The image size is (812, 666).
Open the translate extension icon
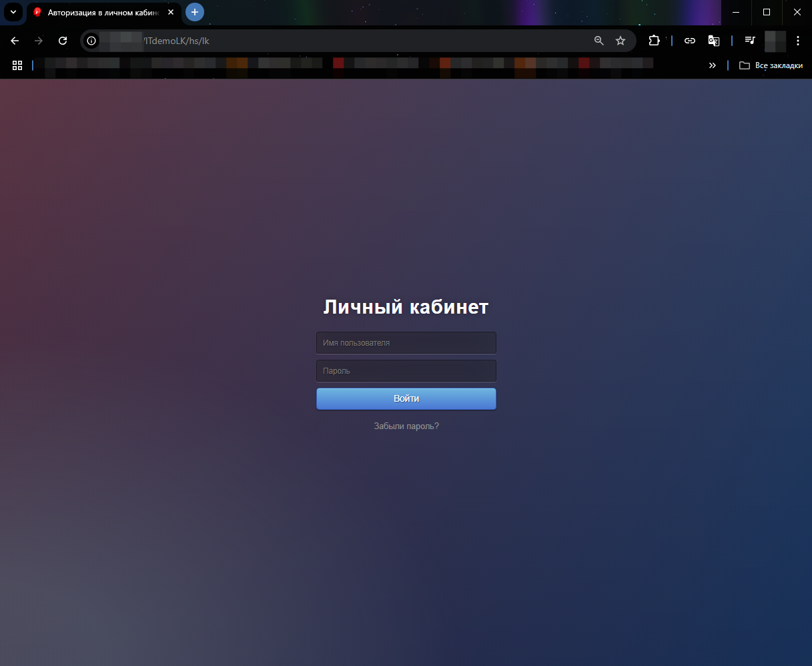point(714,41)
